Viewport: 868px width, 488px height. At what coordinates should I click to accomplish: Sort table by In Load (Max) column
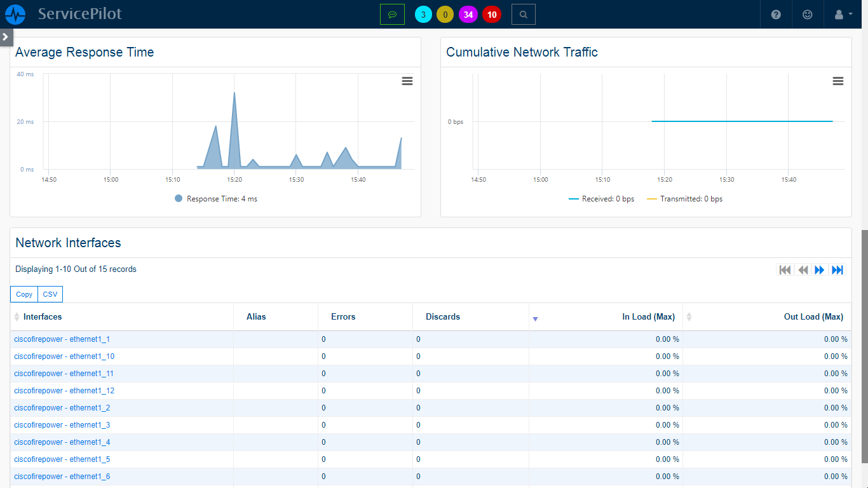click(648, 316)
